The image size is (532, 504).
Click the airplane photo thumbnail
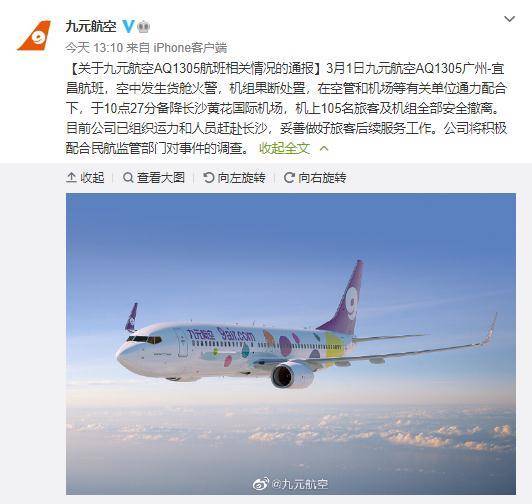[291, 344]
